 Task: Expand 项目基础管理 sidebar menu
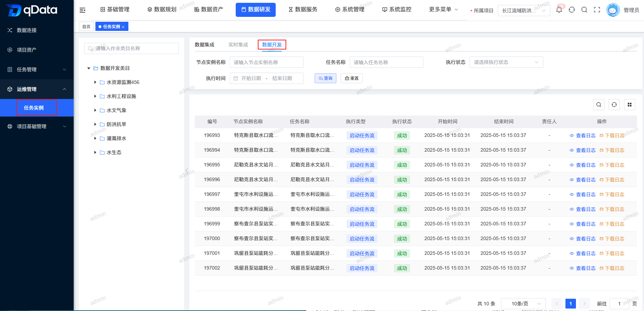coord(37,126)
